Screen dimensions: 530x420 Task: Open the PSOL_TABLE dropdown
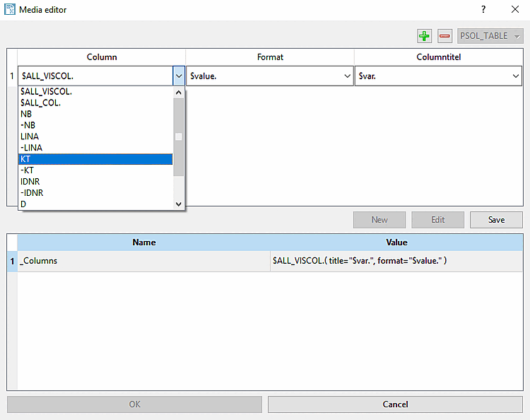click(x=490, y=36)
